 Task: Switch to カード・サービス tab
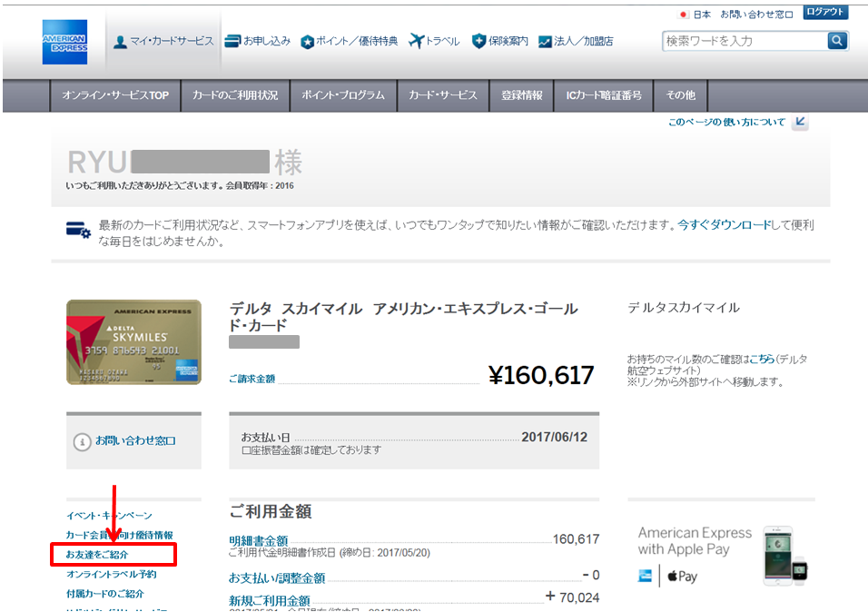coord(443,95)
